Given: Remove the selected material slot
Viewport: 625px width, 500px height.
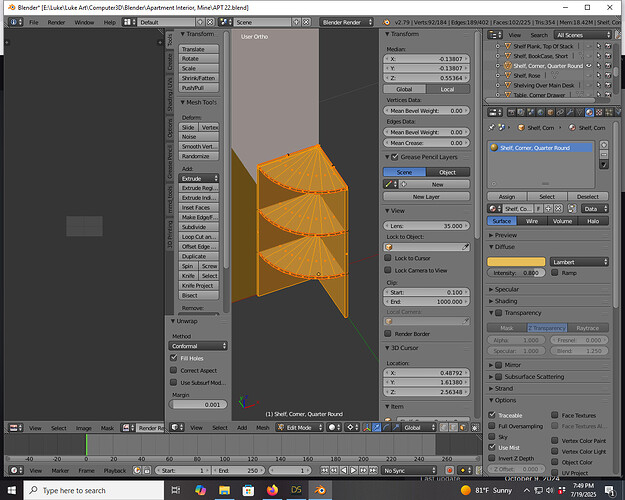Looking at the screenshot, I should (604, 154).
